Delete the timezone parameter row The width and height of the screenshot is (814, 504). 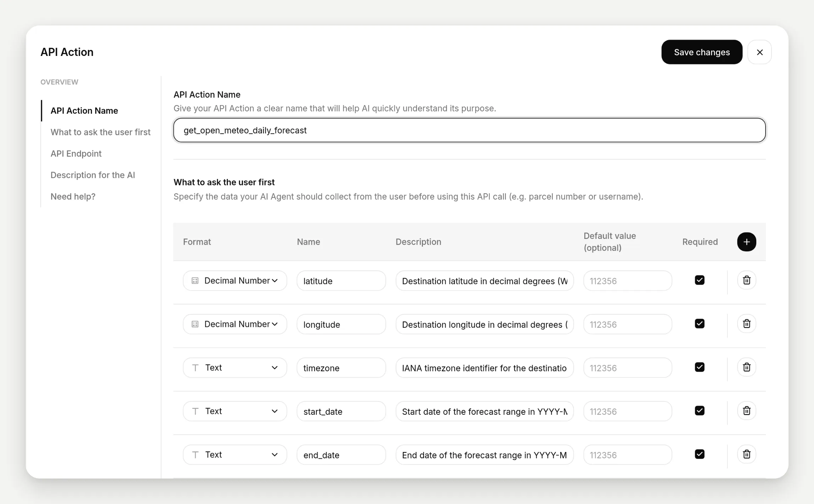(x=746, y=367)
